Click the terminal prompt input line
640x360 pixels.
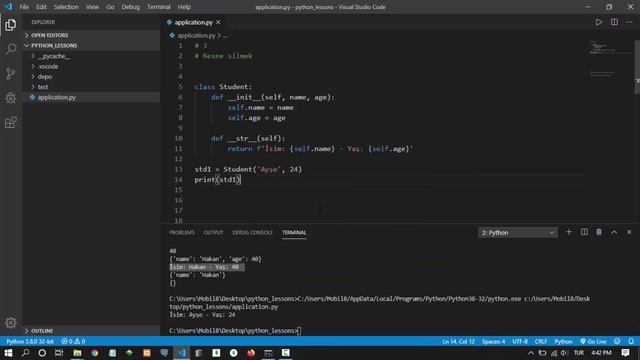click(235, 331)
